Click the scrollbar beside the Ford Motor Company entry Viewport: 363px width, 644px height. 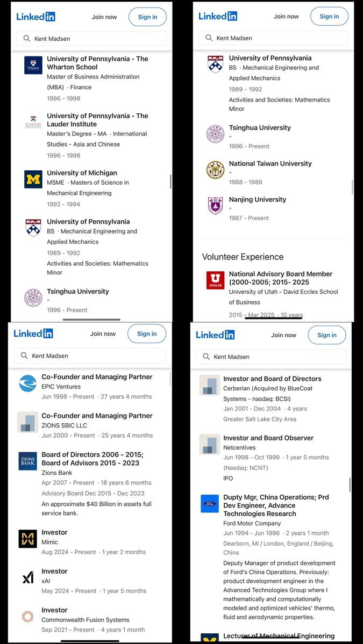click(350, 484)
